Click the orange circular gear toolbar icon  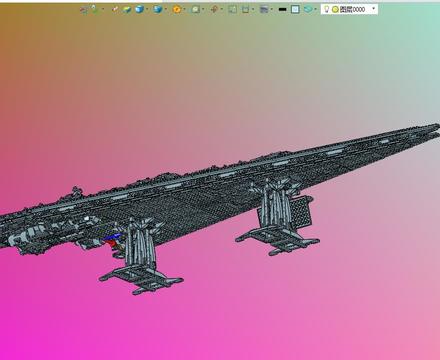click(177, 9)
